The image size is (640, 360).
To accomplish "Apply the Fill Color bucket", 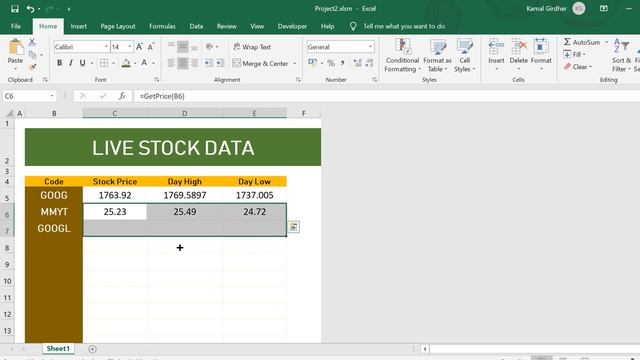I will [x=126, y=63].
